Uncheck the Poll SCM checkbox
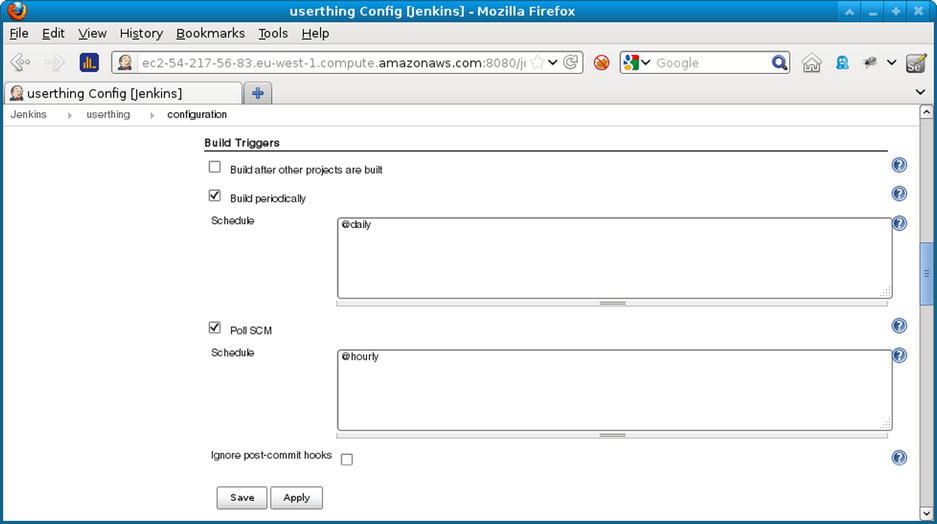The image size is (937, 524). 215,327
